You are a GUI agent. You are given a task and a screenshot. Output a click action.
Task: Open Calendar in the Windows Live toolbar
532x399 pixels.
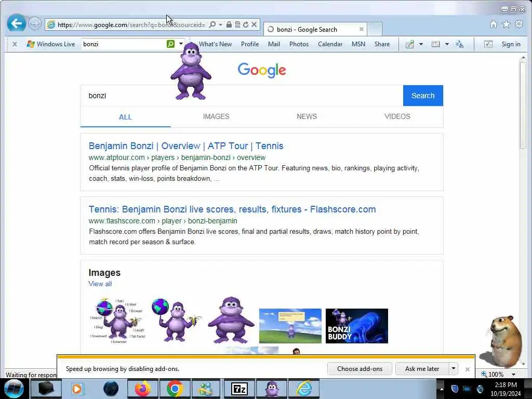(330, 44)
